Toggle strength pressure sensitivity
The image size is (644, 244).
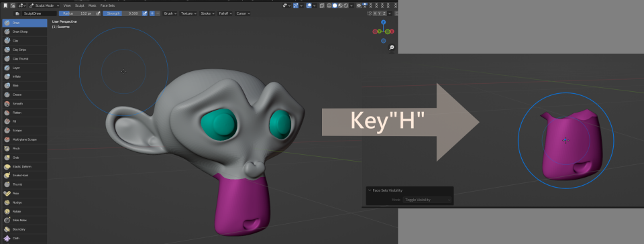coord(145,13)
